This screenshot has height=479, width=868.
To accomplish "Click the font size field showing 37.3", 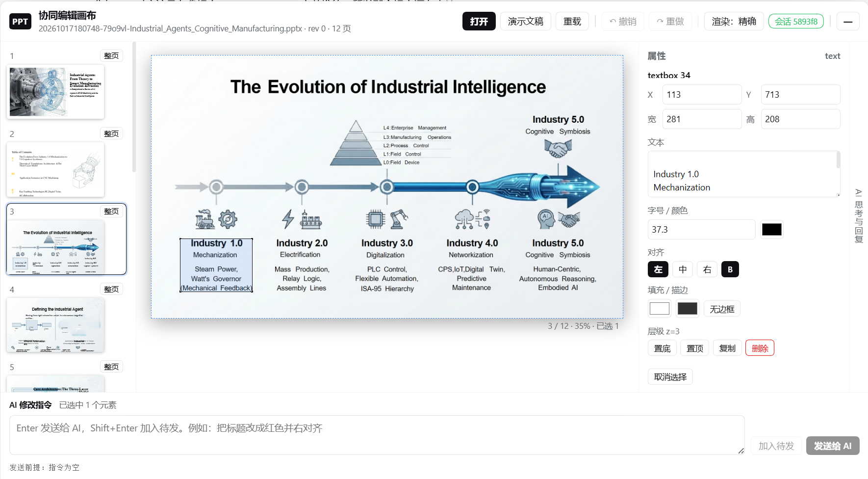I will (701, 230).
